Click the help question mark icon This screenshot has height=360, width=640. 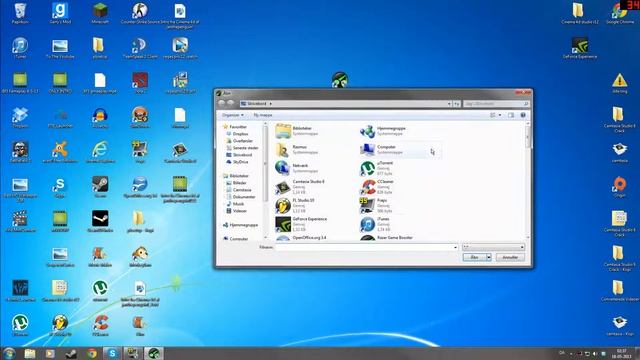click(523, 115)
